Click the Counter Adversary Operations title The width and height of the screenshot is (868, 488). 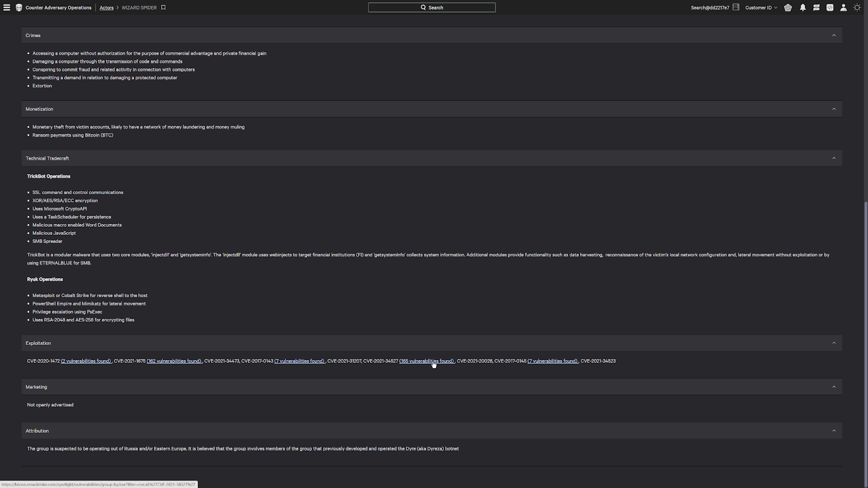point(59,8)
